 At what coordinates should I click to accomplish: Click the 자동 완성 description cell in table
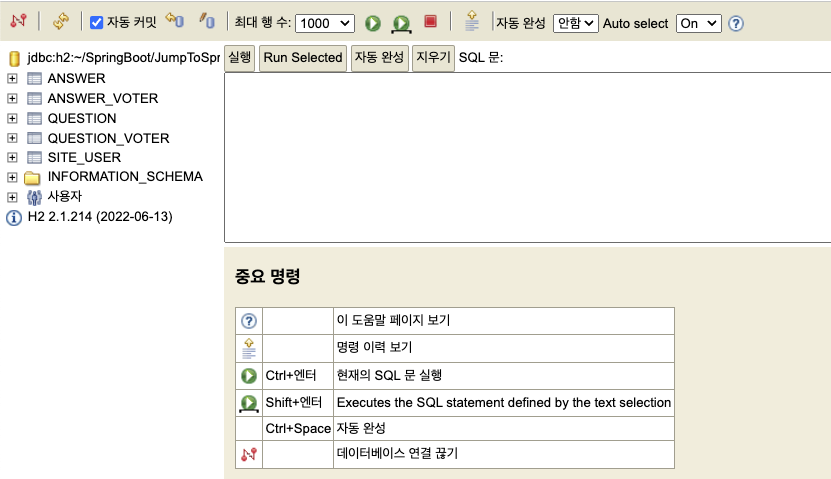tap(503, 429)
